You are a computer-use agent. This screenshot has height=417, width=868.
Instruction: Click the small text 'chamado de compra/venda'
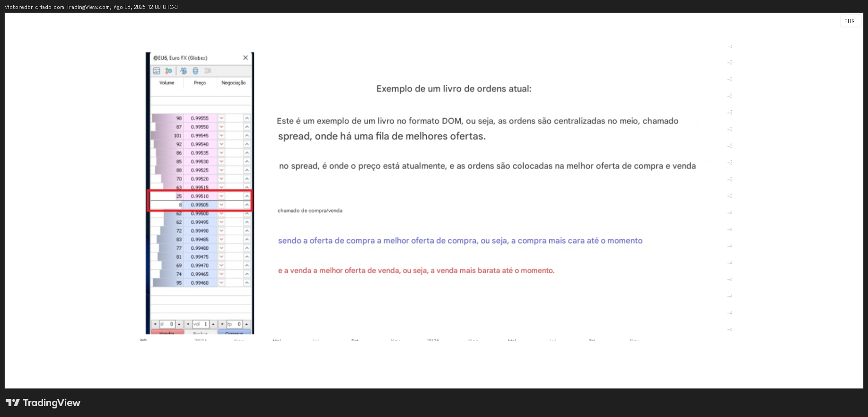coord(310,211)
